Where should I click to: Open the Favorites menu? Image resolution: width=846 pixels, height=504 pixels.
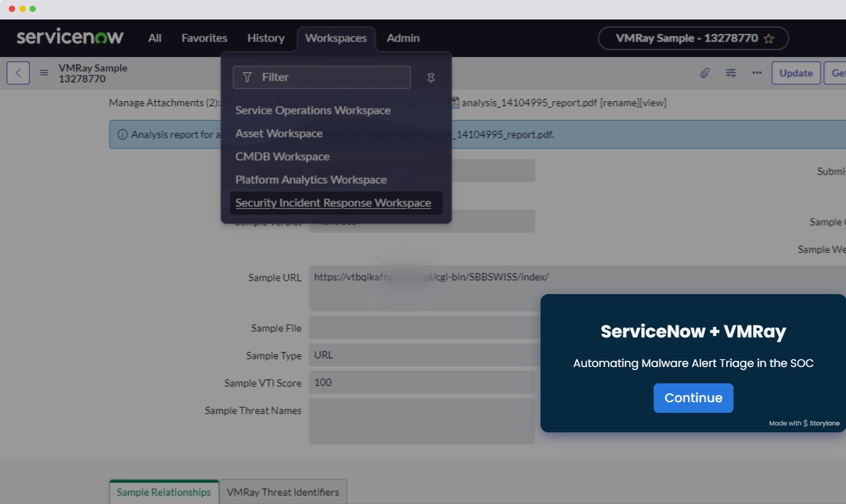click(204, 38)
